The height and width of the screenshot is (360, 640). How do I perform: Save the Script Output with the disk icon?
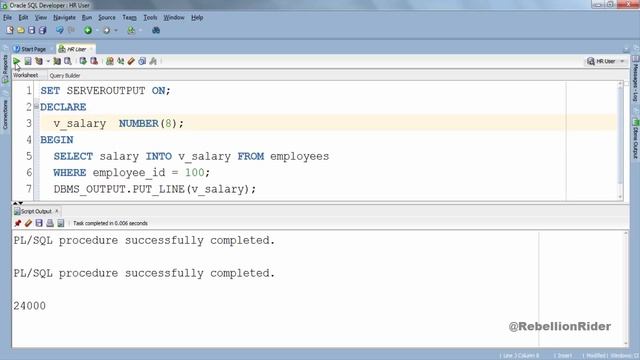coord(39,223)
